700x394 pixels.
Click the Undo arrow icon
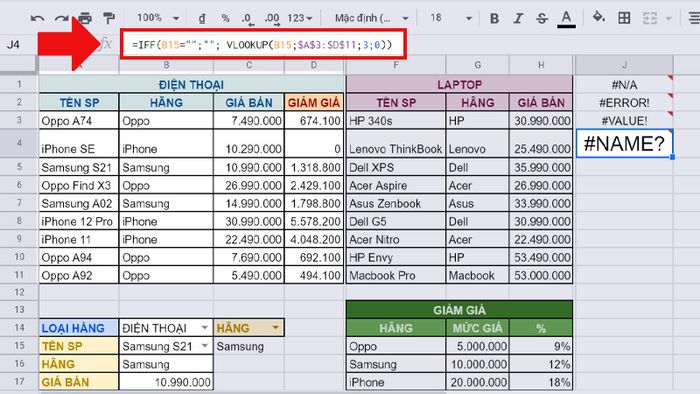(37, 18)
